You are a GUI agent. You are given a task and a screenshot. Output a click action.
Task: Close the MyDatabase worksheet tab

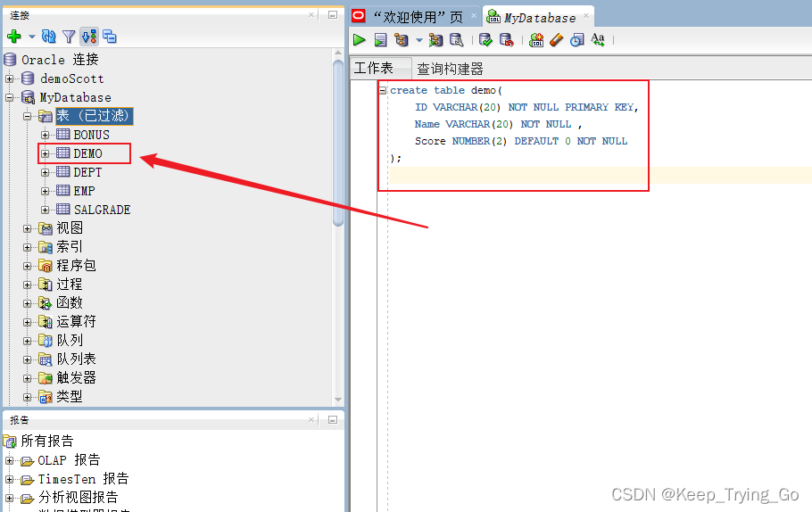pos(586,15)
